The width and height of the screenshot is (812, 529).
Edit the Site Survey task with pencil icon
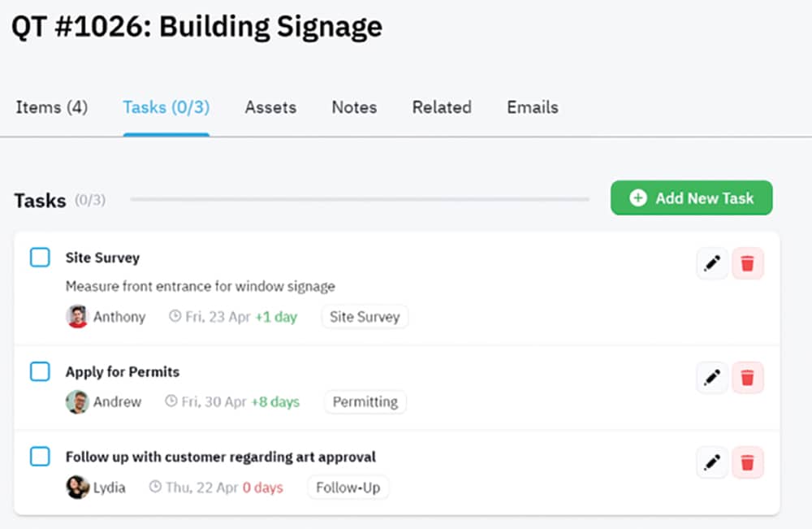pyautogui.click(x=712, y=264)
